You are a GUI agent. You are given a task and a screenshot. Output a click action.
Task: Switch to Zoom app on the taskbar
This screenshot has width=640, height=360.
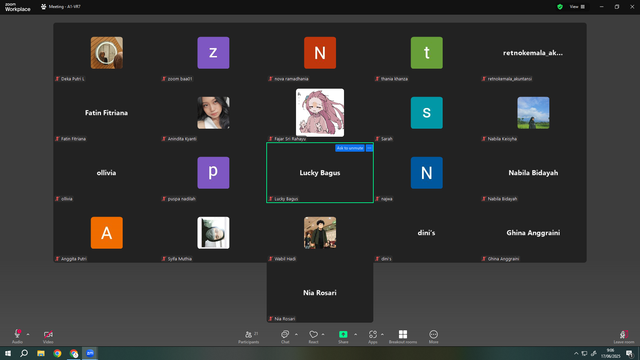point(90,353)
